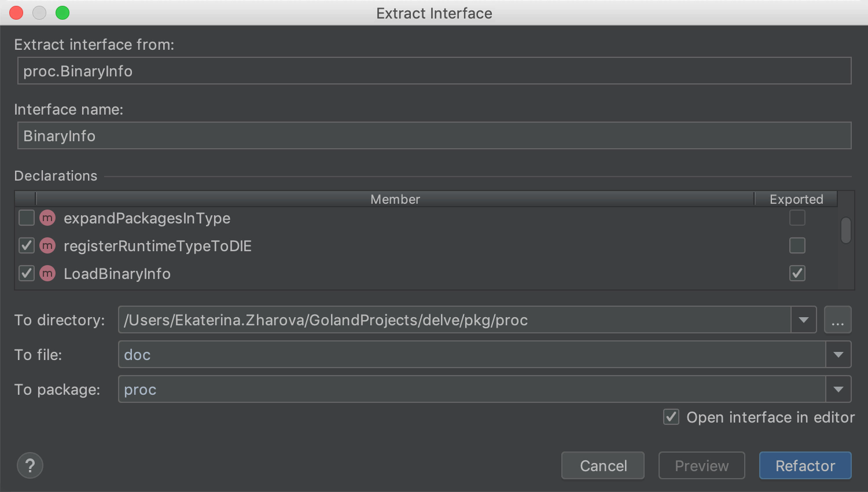Check the expandPackagesInType member checkbox
The height and width of the screenshot is (492, 868).
(x=27, y=218)
